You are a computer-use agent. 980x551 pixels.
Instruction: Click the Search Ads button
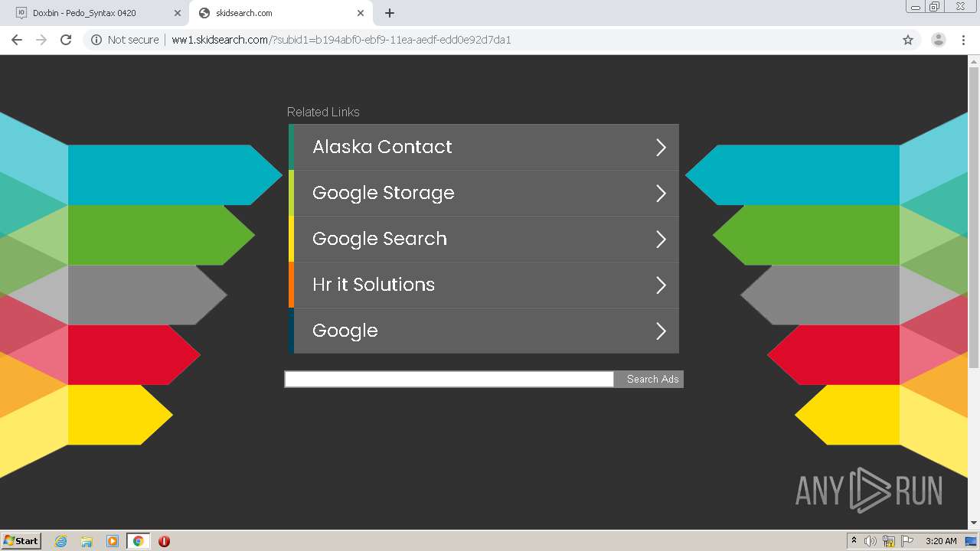649,379
